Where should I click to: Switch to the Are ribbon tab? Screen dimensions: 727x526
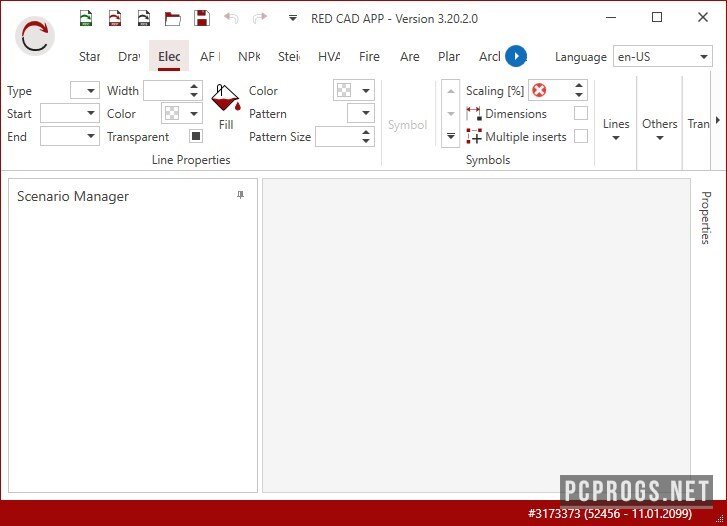(x=409, y=57)
